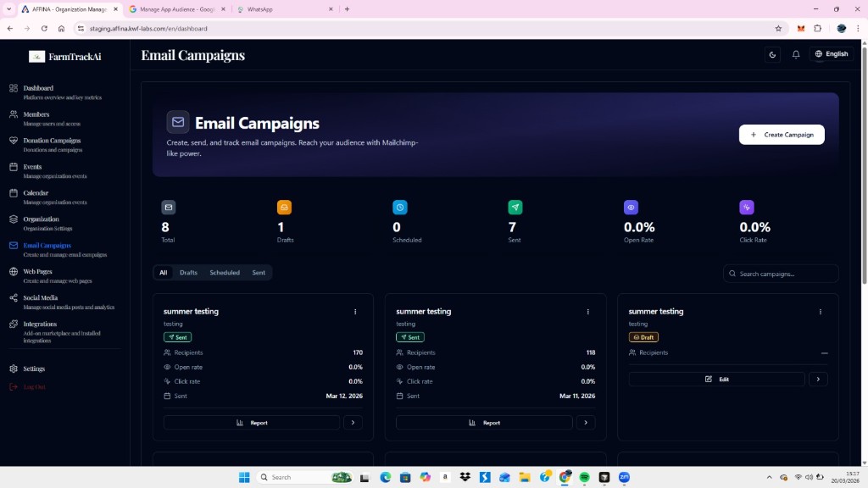Toggle dark mode with the moon icon
Image resolution: width=868 pixels, height=488 pixels.
771,53
